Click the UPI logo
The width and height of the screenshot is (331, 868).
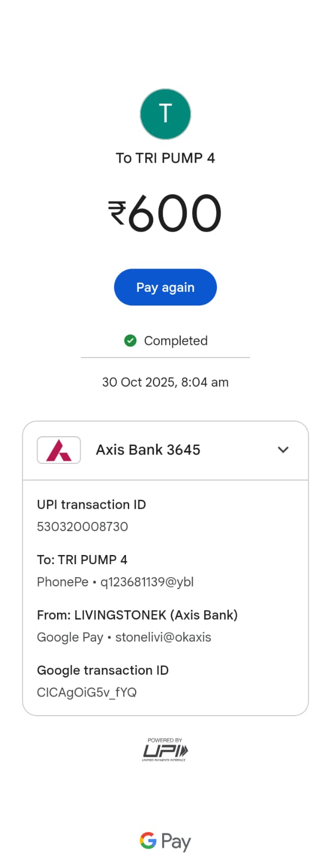point(165,750)
